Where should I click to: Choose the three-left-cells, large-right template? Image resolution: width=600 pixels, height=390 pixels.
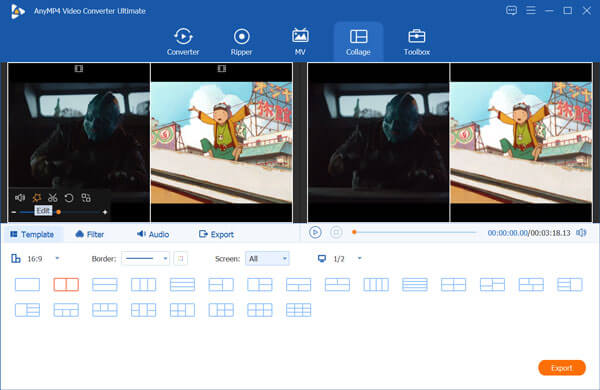(570, 284)
